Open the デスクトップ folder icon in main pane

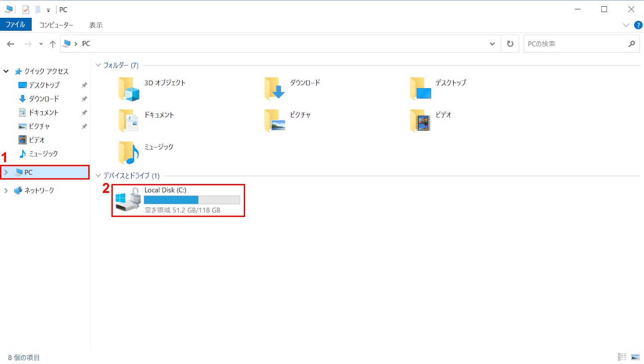[421, 89]
